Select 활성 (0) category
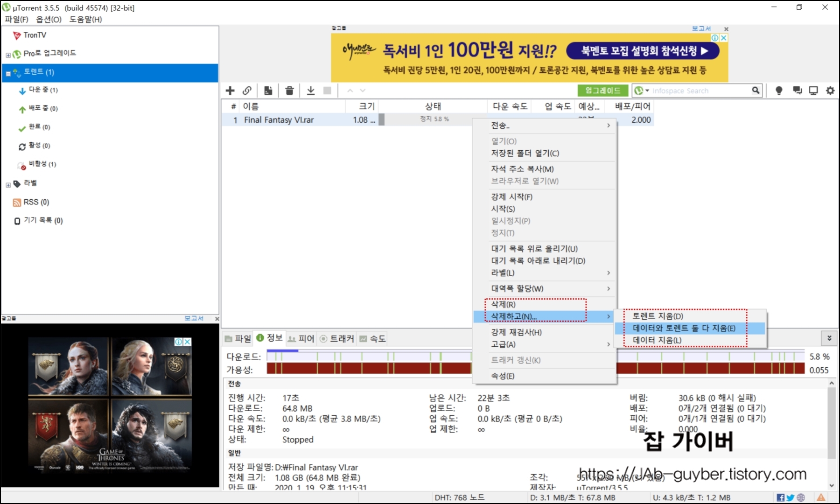 39,146
